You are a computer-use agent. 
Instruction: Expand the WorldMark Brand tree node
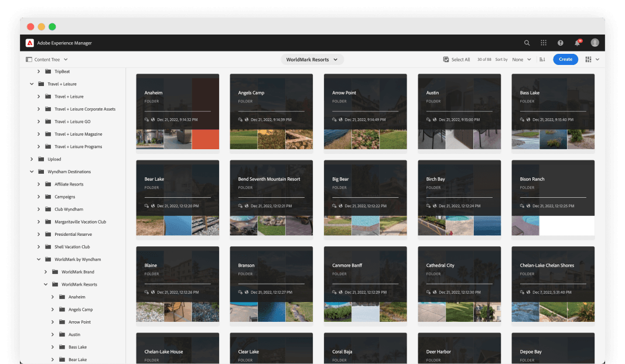click(x=46, y=272)
